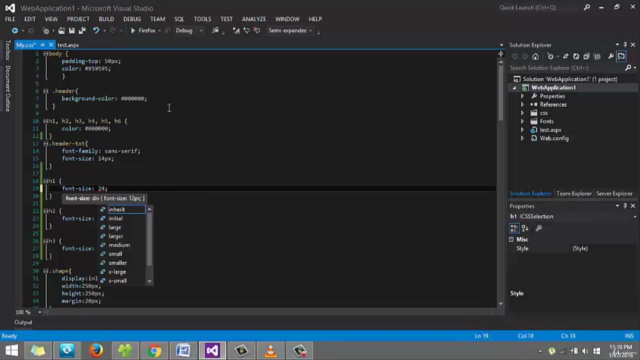
Task: Open Chrome from the Windows taskbar
Action: tap(154, 351)
